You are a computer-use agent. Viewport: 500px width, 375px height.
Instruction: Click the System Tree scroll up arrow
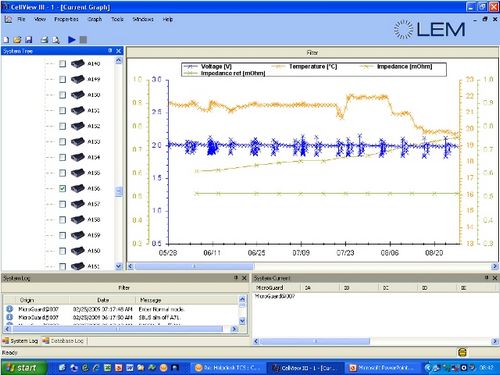pyautogui.click(x=119, y=61)
